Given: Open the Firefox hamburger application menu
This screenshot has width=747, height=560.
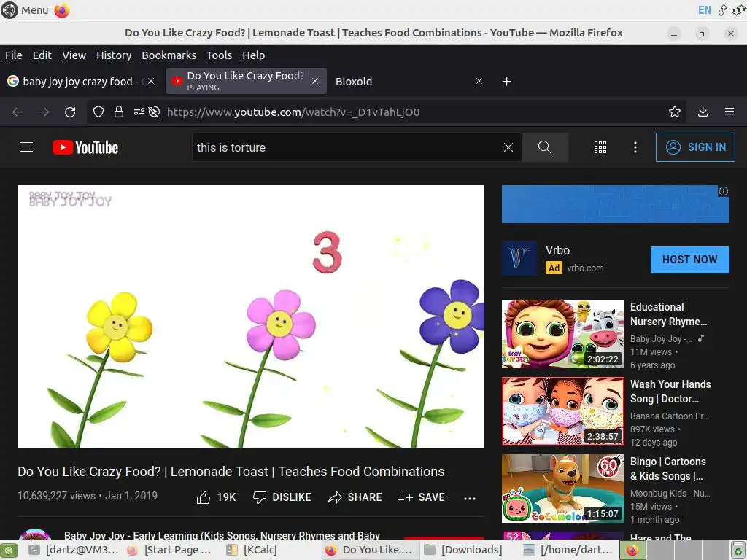Looking at the screenshot, I should click(729, 112).
